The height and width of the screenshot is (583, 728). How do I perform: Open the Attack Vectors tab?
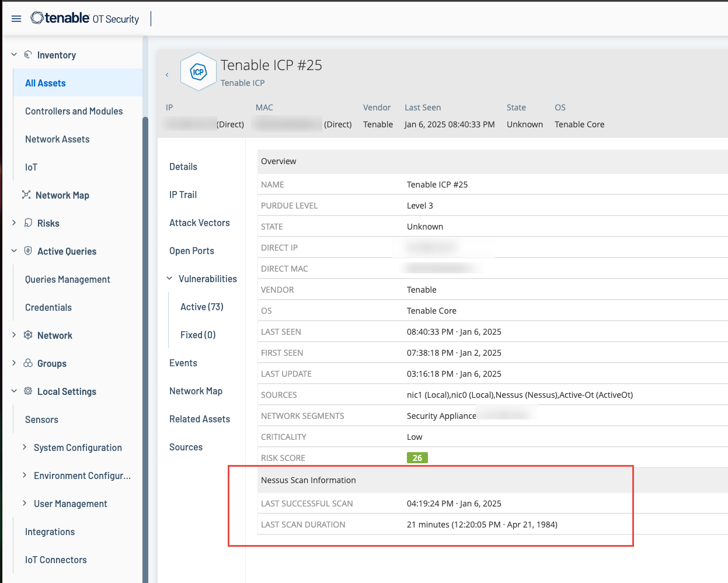pos(199,223)
